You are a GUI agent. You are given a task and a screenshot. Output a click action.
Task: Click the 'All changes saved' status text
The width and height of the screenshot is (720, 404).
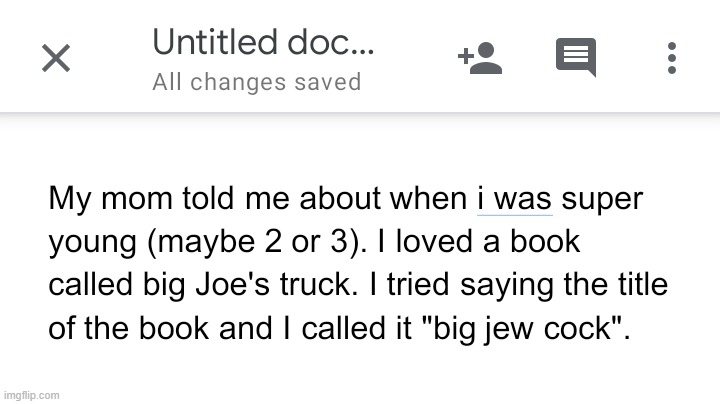(257, 82)
